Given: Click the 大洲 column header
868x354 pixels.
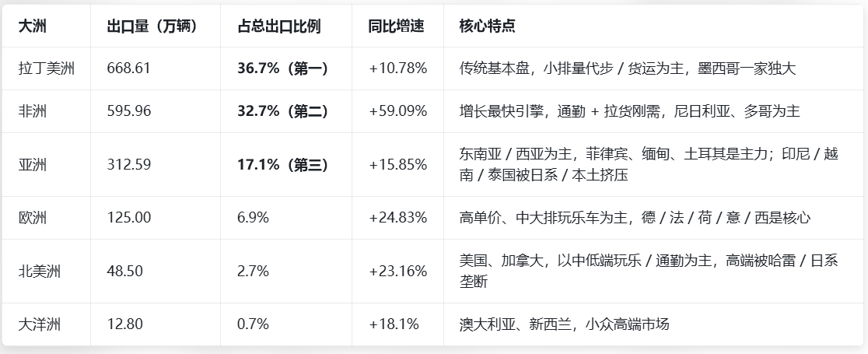Looking at the screenshot, I should pos(32,26).
